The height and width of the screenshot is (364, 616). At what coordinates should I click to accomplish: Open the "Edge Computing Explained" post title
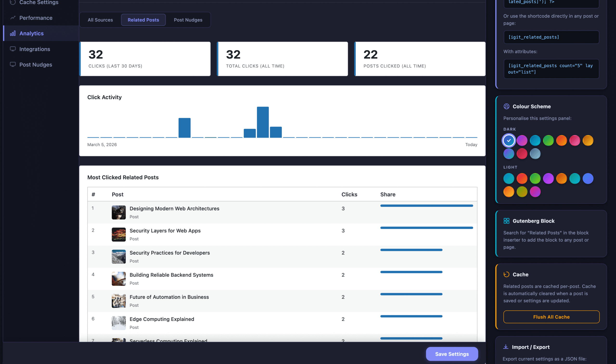(162, 319)
